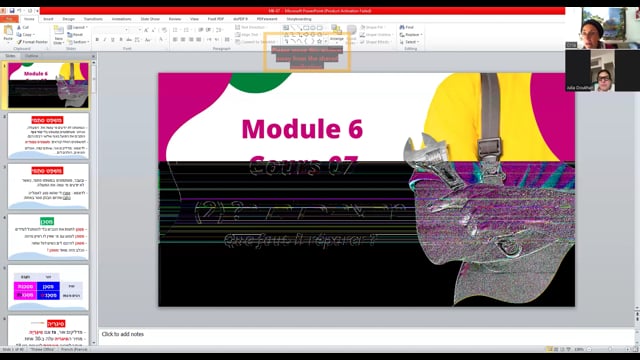The width and height of the screenshot is (640, 360).
Task: Click the Reset slide icon
Action: coord(75,35)
